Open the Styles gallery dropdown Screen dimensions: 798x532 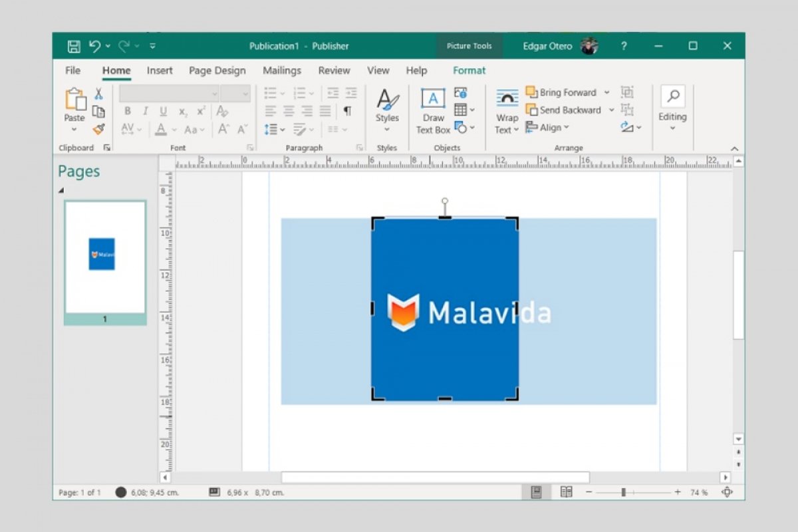[387, 130]
